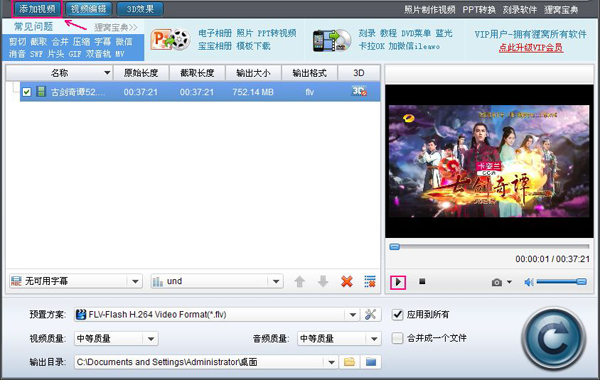Open 刻录软件 in the top menu
This screenshot has height=380, width=600.
pos(520,10)
